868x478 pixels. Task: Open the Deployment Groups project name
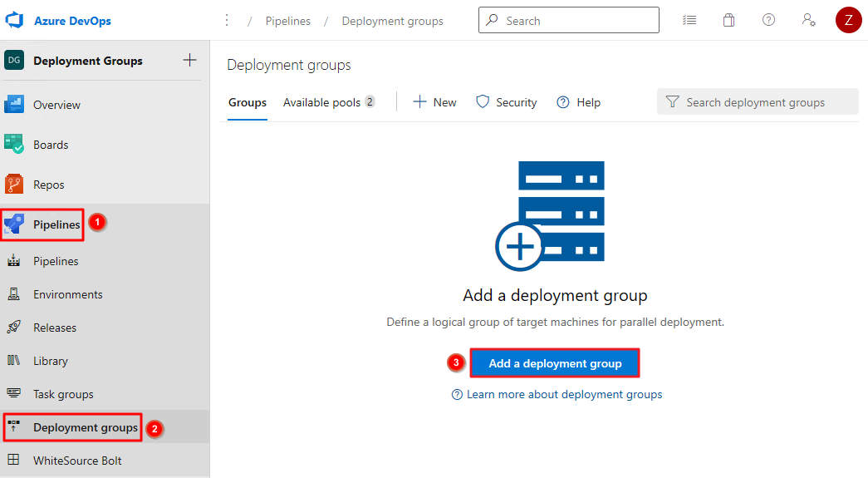point(88,61)
